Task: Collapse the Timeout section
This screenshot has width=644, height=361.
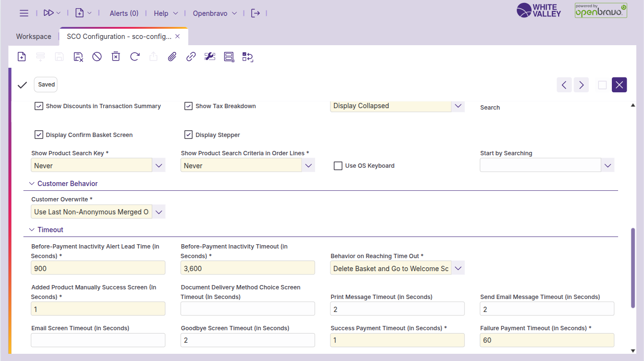Action: point(32,229)
